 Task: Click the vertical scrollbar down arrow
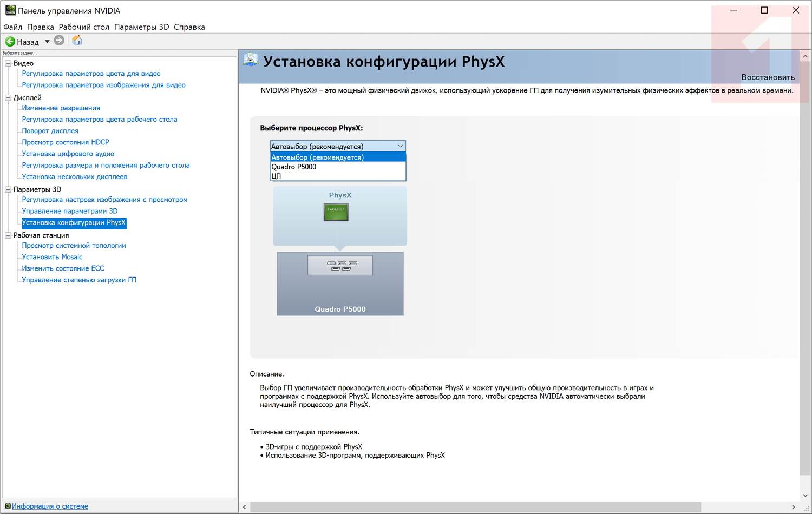(x=806, y=495)
